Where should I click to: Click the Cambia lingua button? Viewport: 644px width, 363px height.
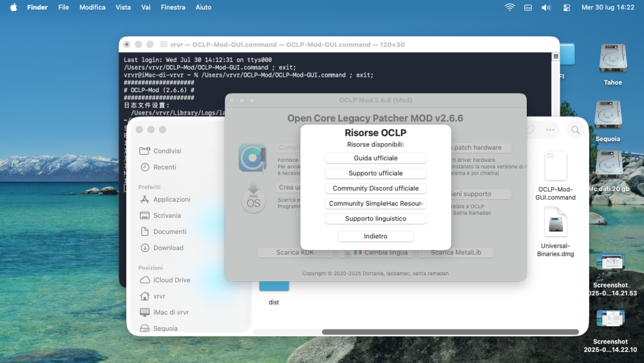point(375,252)
